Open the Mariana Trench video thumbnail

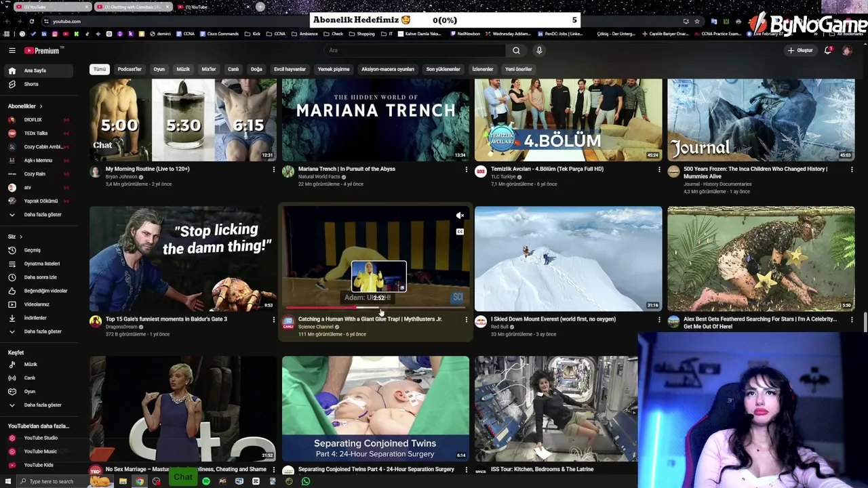click(x=376, y=120)
